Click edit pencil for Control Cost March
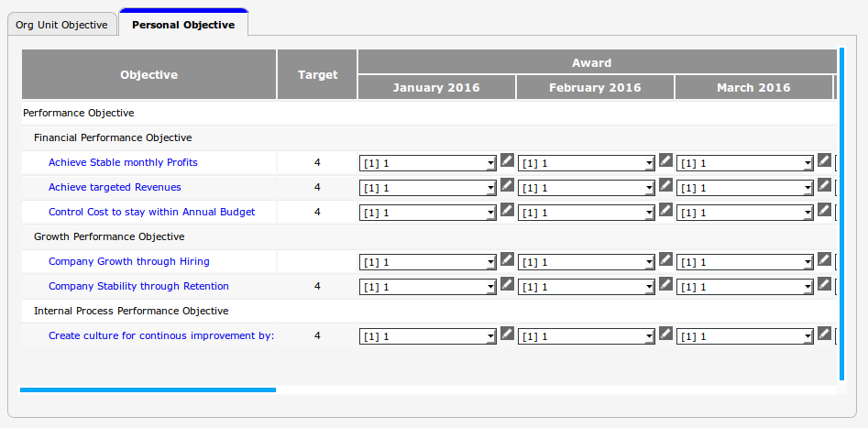 (824, 210)
